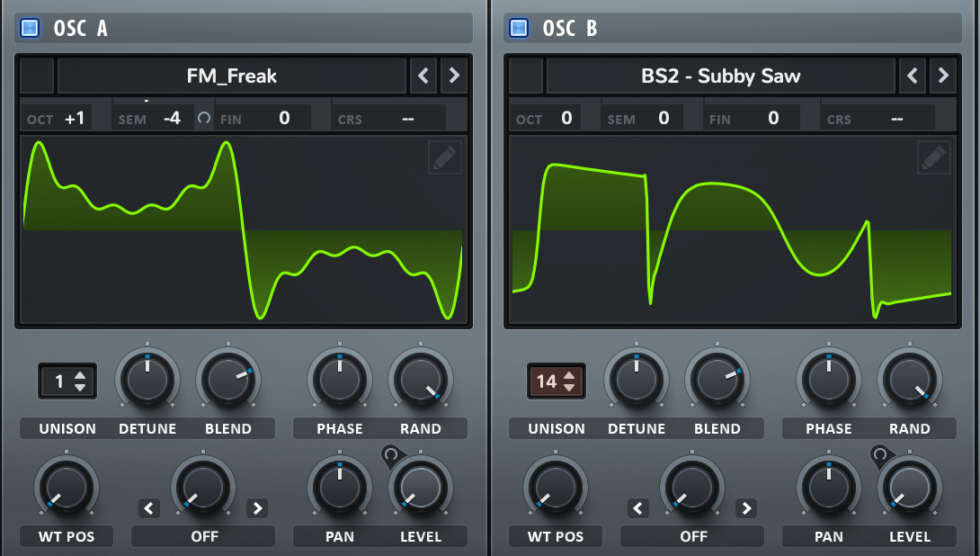
Task: Click OSC B Level modulation source icon
Action: 880,455
